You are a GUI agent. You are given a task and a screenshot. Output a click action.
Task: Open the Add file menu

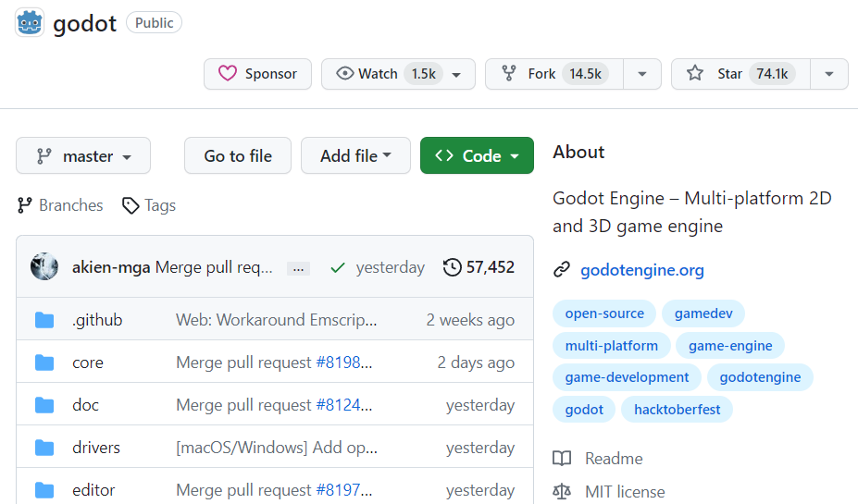click(x=355, y=156)
